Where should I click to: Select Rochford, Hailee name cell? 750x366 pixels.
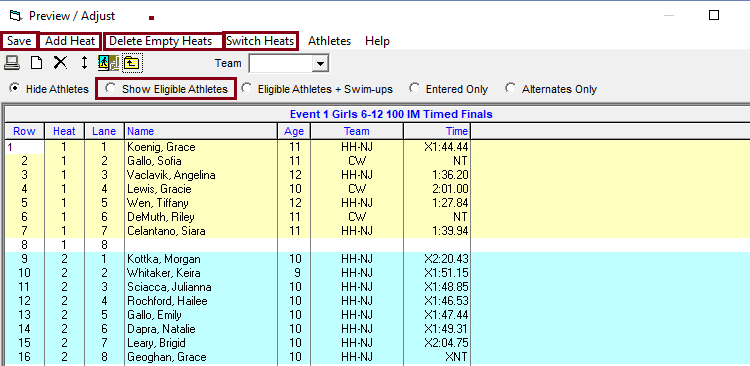[201, 301]
